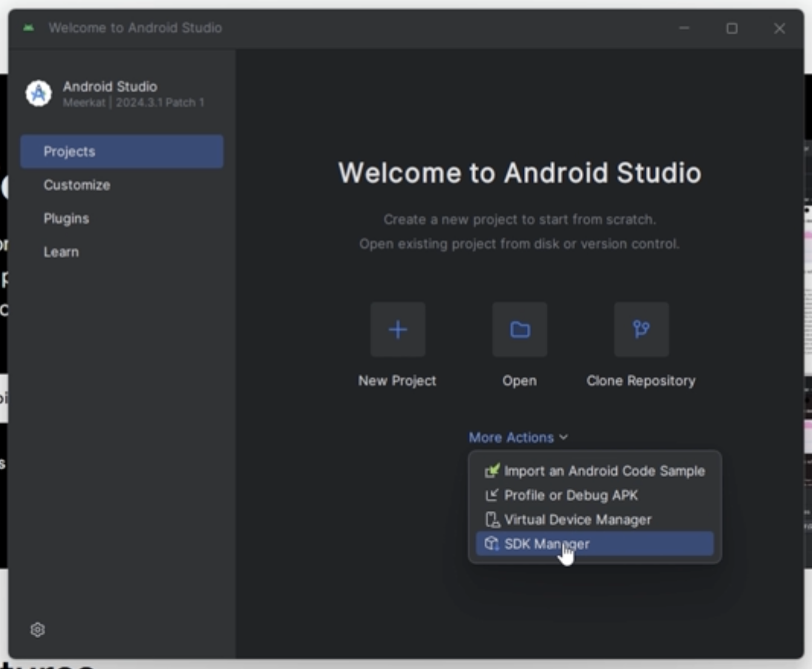812x669 pixels.
Task: Select the Projects tab in sidebar
Action: pos(122,152)
